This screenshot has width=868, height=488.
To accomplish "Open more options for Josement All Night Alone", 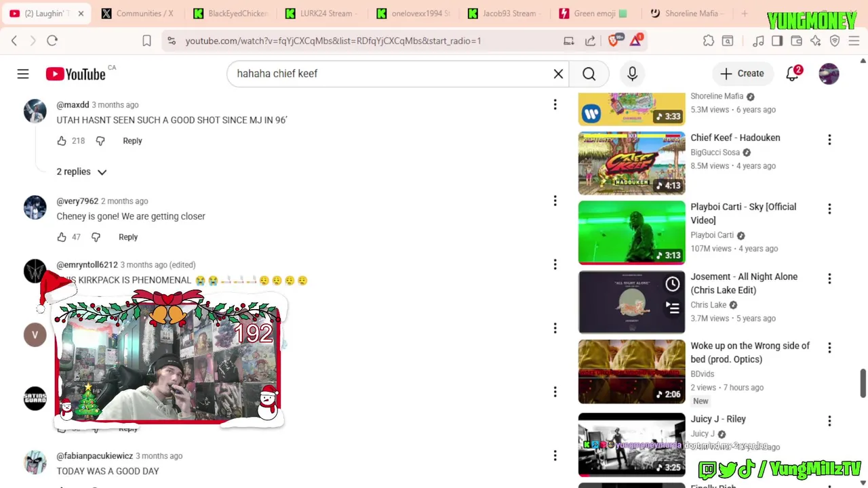I will pyautogui.click(x=829, y=279).
